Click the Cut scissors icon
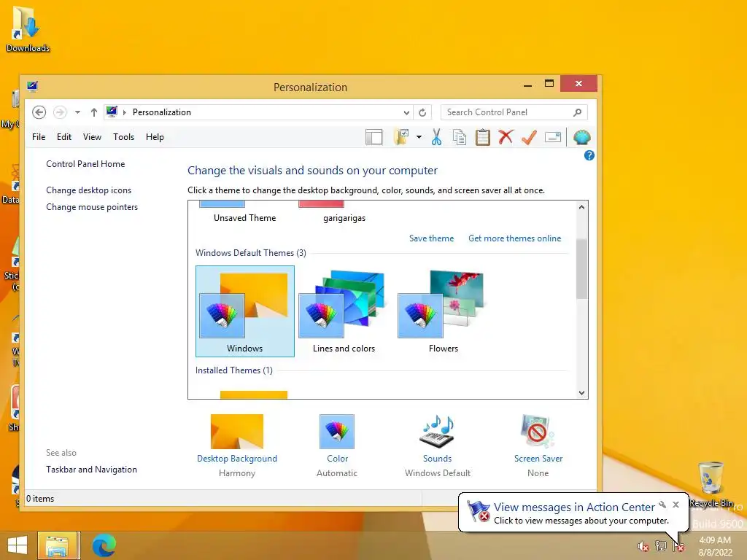This screenshot has height=560, width=747. [436, 137]
